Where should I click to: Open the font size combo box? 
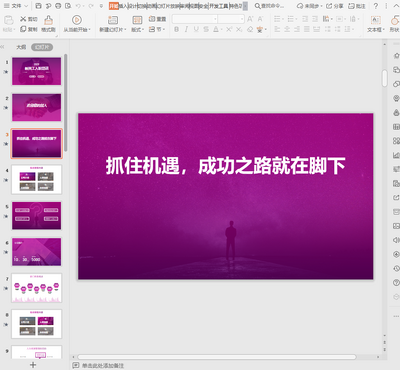(231, 19)
